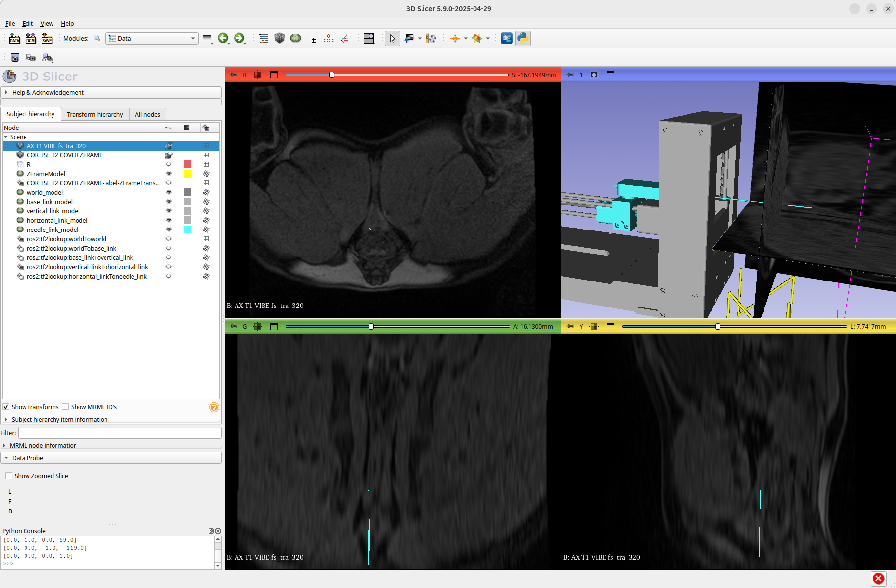
Task: Open the orange help question mark icon
Action: pyautogui.click(x=214, y=407)
